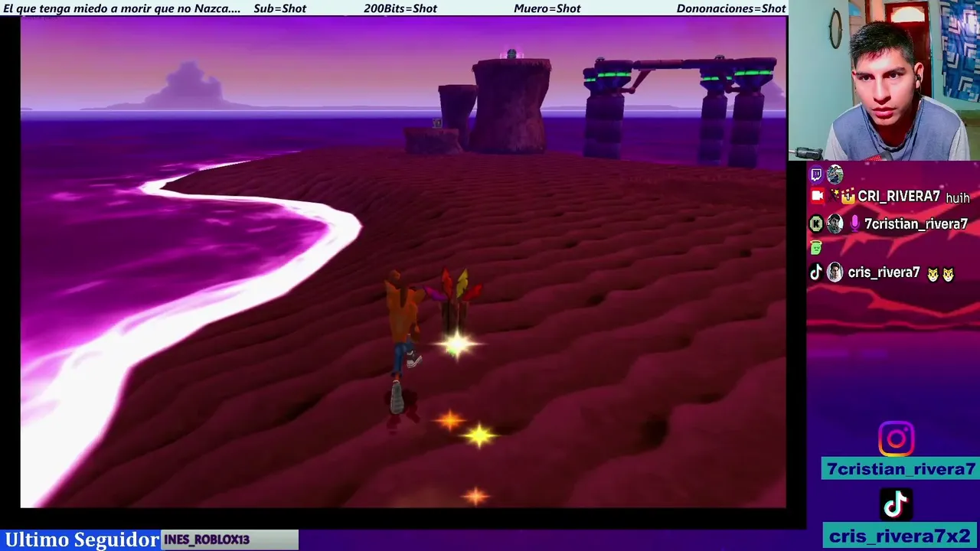Image resolution: width=980 pixels, height=551 pixels.
Task: Click the small TikTok icon by cris_rivera7
Action: click(816, 272)
